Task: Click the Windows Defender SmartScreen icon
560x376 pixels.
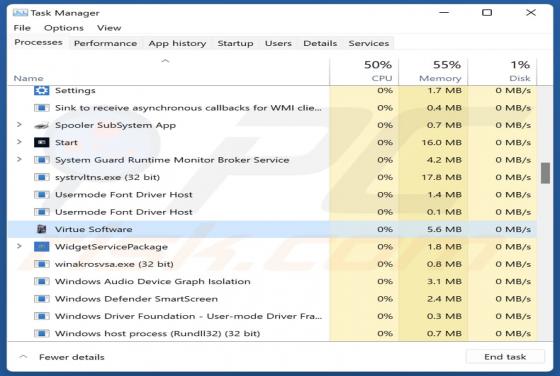Action: 41,299
